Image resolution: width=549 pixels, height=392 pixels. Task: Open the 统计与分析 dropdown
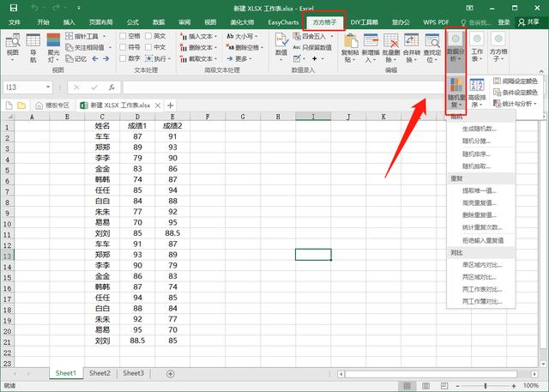535,104
